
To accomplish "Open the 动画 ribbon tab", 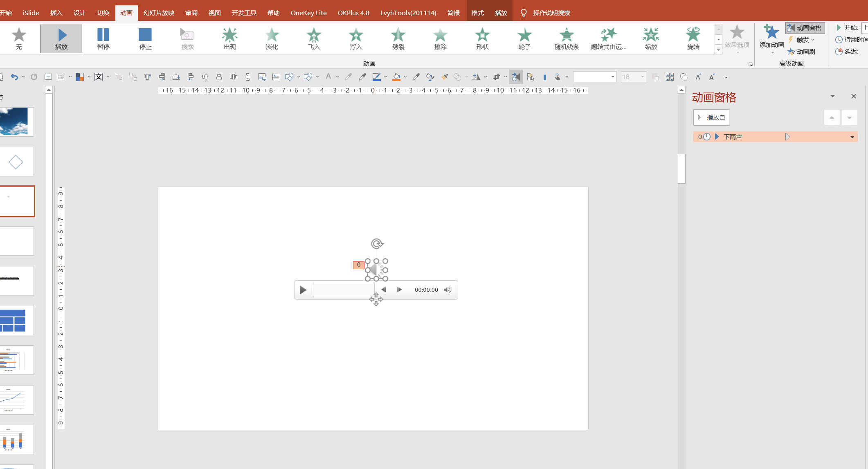I will 126,13.
